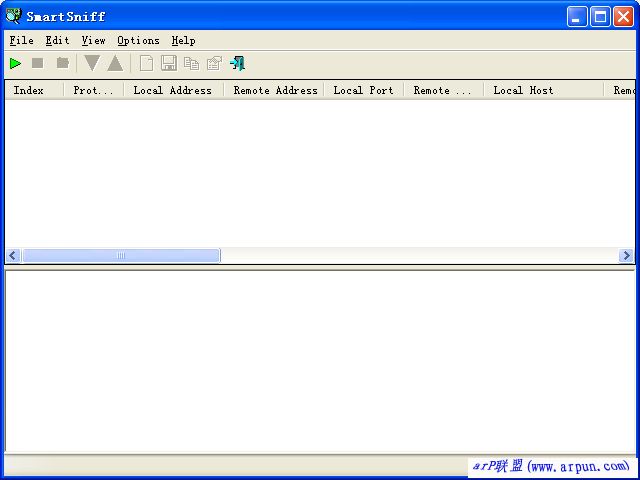Open the File menu

click(21, 40)
